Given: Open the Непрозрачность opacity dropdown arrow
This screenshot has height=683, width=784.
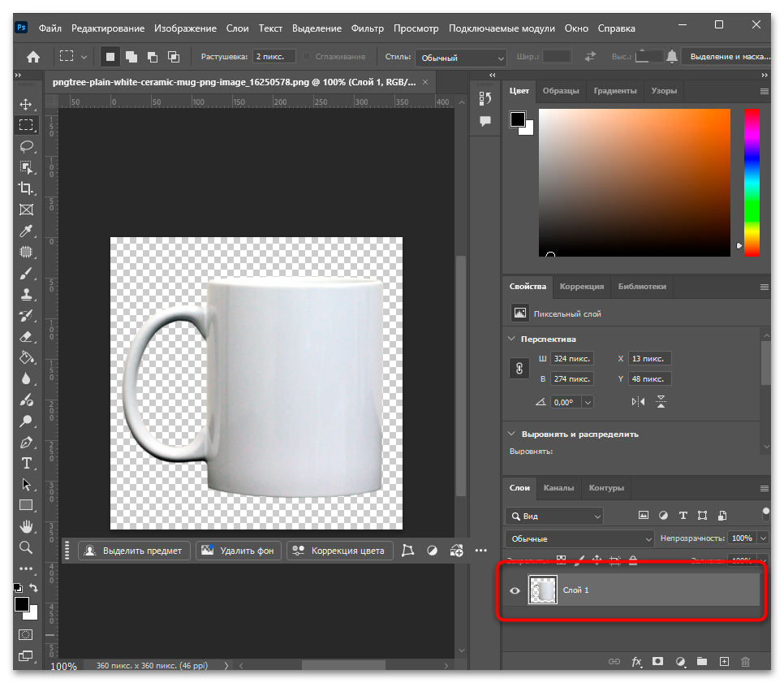Looking at the screenshot, I should point(763,538).
